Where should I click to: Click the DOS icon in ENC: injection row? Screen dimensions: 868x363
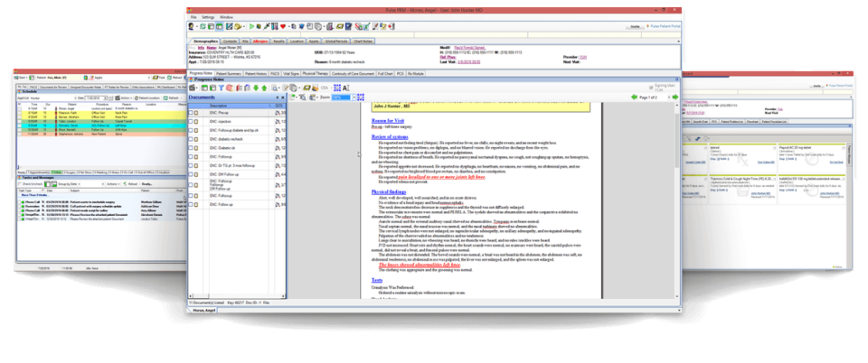tap(278, 122)
